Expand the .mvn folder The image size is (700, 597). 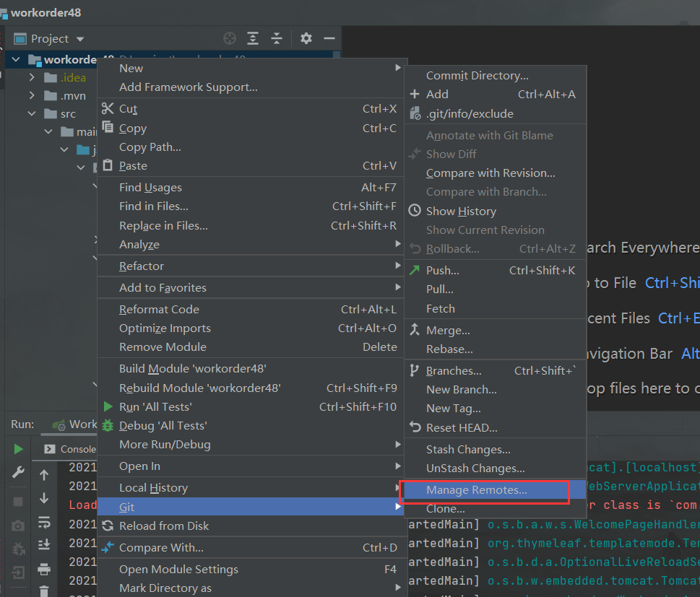[32, 95]
